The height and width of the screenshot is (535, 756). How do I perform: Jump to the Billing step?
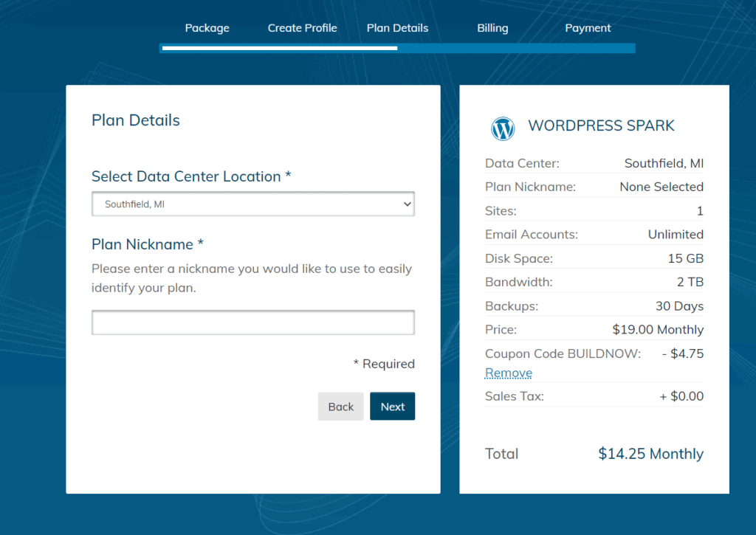tap(492, 28)
